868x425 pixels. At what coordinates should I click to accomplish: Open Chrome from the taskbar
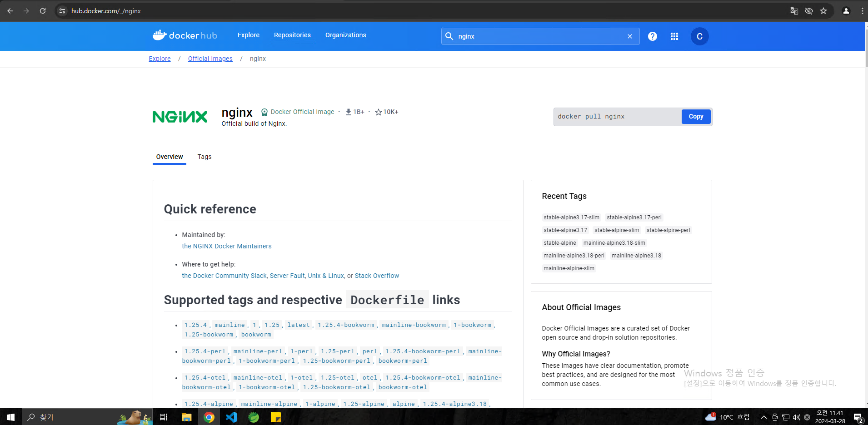[x=209, y=417]
